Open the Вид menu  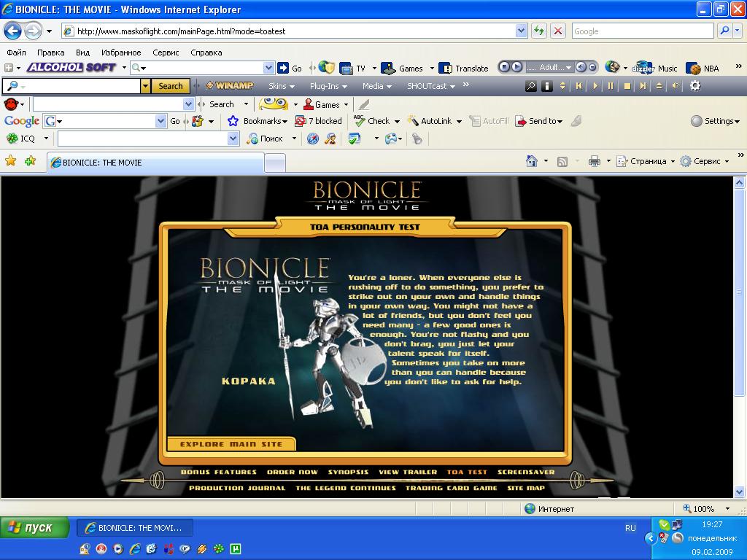click(82, 52)
